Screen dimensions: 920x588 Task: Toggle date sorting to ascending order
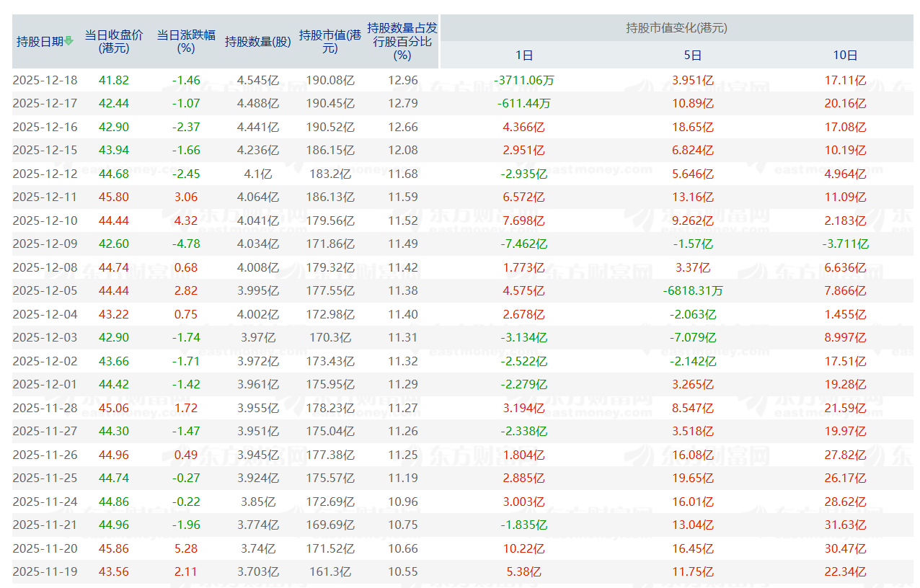coord(68,41)
